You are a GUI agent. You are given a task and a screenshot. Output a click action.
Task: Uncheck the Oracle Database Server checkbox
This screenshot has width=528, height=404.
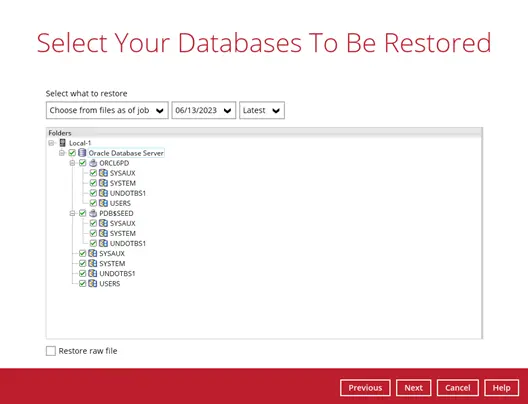point(72,153)
